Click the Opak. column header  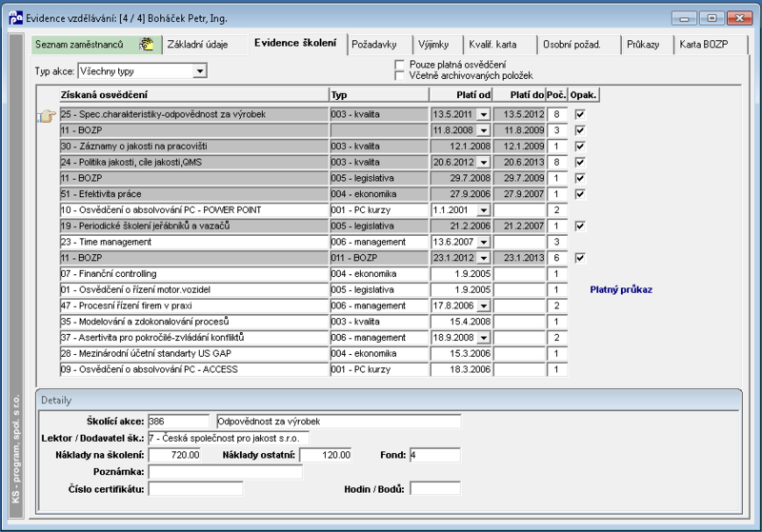(x=583, y=95)
